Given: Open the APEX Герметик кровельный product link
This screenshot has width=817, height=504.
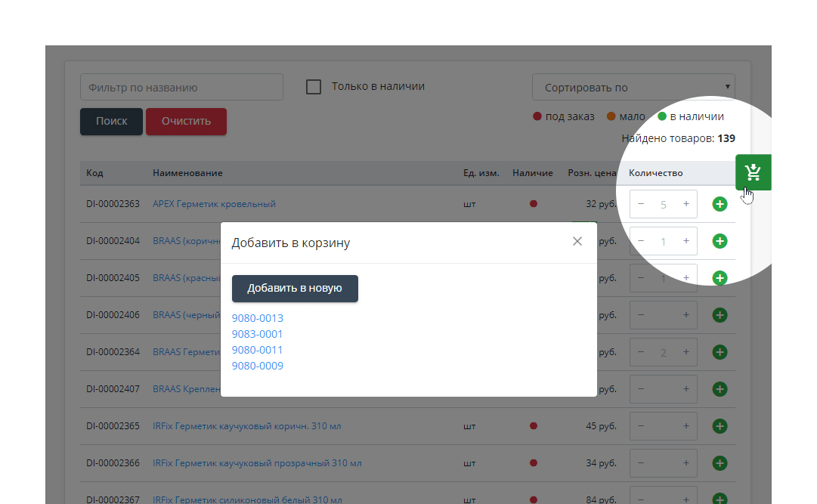Looking at the screenshot, I should [214, 204].
